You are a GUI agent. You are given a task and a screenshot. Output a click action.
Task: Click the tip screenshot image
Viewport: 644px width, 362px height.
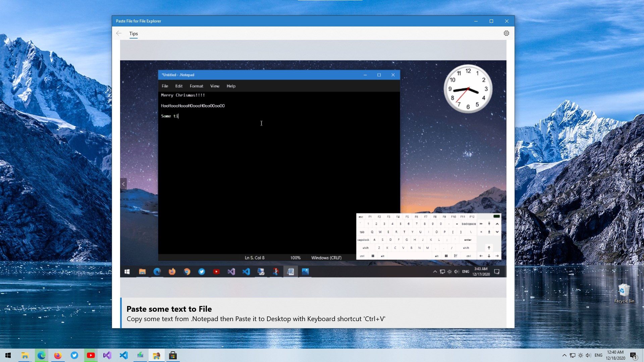click(313, 169)
